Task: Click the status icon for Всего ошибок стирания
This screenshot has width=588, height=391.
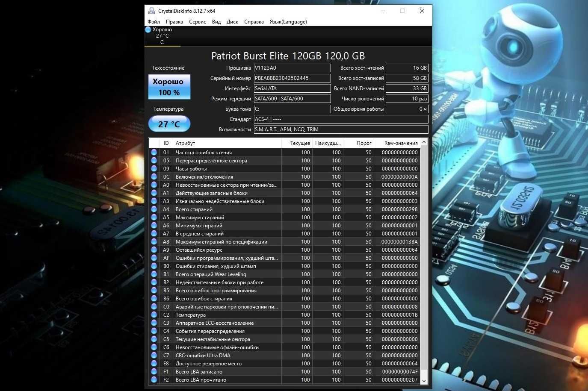Action: 154,298
